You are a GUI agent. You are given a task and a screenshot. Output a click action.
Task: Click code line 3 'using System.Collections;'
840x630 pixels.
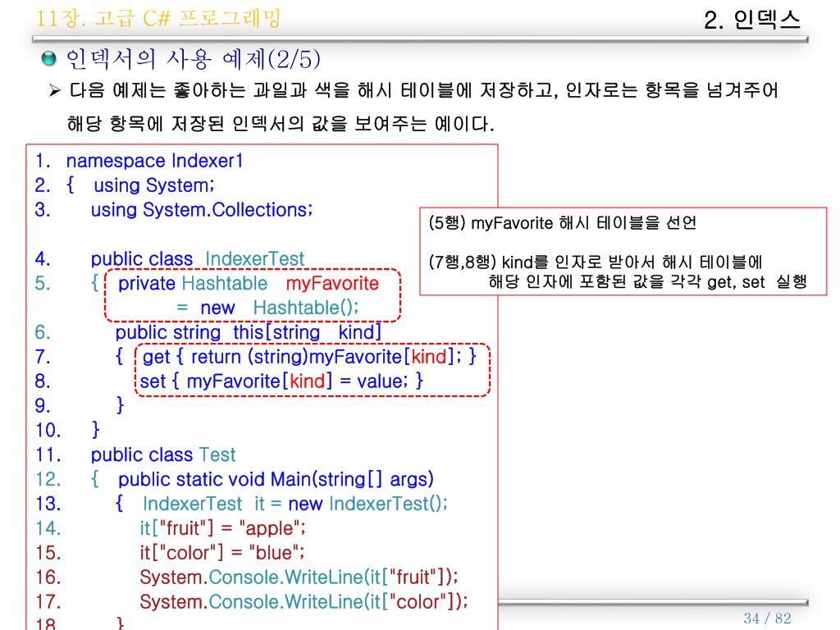[202, 209]
